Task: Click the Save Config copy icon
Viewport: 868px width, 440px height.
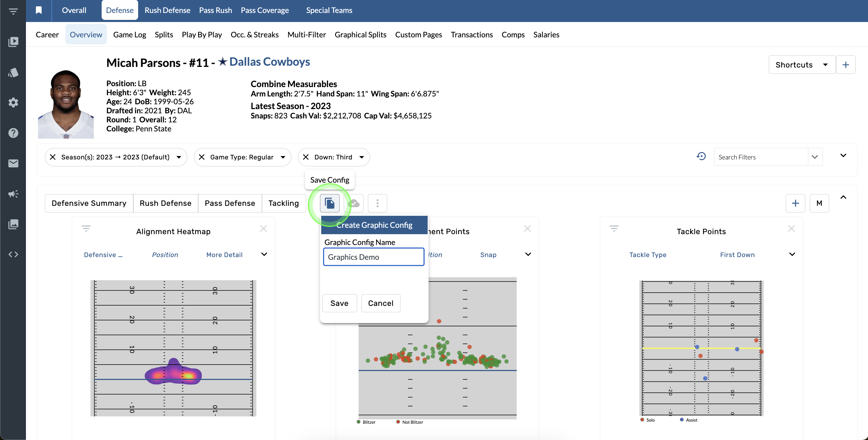Action: [x=329, y=203]
